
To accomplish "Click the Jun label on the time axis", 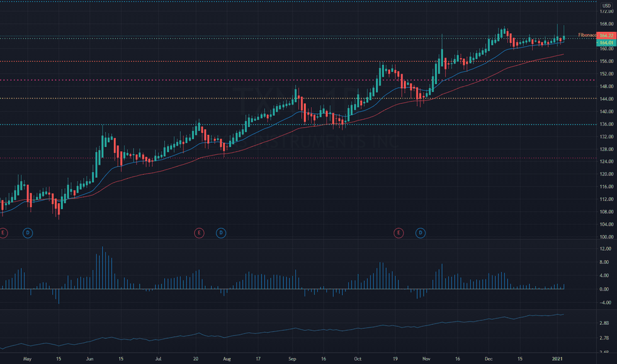I will pyautogui.click(x=90, y=359).
